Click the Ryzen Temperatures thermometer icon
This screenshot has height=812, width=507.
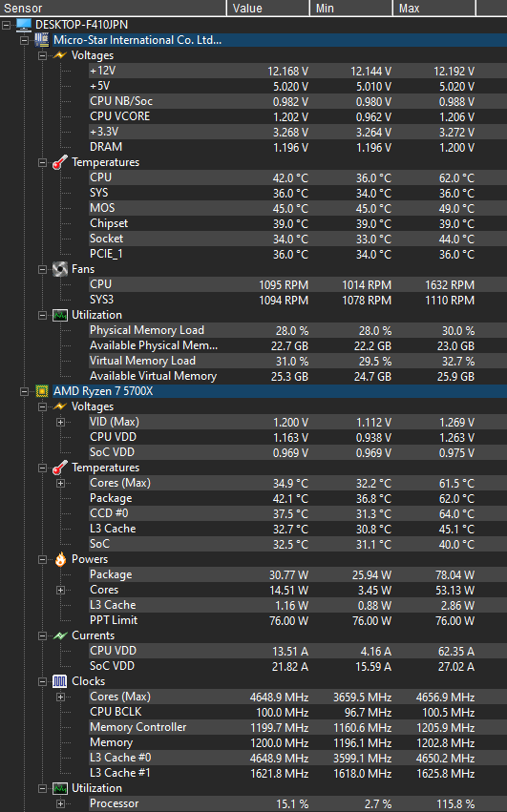click(60, 468)
